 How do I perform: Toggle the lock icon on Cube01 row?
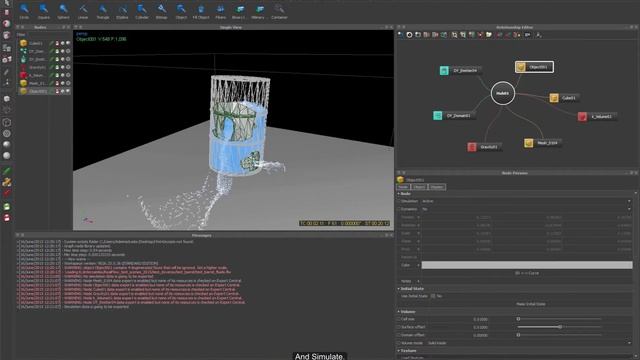[x=57, y=43]
